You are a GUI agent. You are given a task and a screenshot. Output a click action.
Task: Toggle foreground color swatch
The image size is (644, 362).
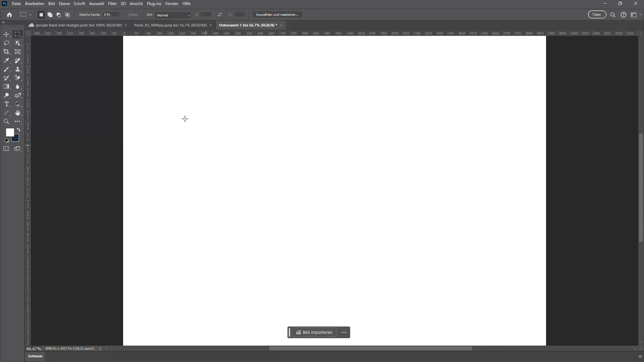[10, 132]
